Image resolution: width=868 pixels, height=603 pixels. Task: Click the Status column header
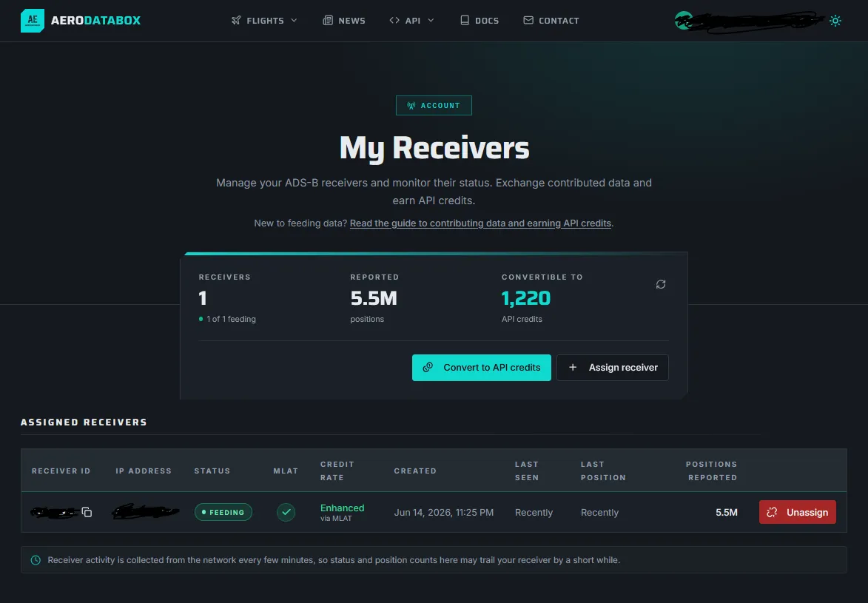pos(212,471)
